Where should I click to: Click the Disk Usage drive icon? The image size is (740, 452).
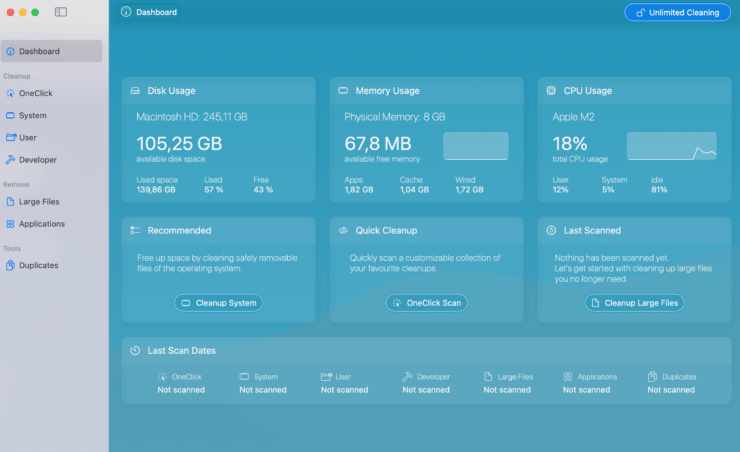pyautogui.click(x=135, y=91)
